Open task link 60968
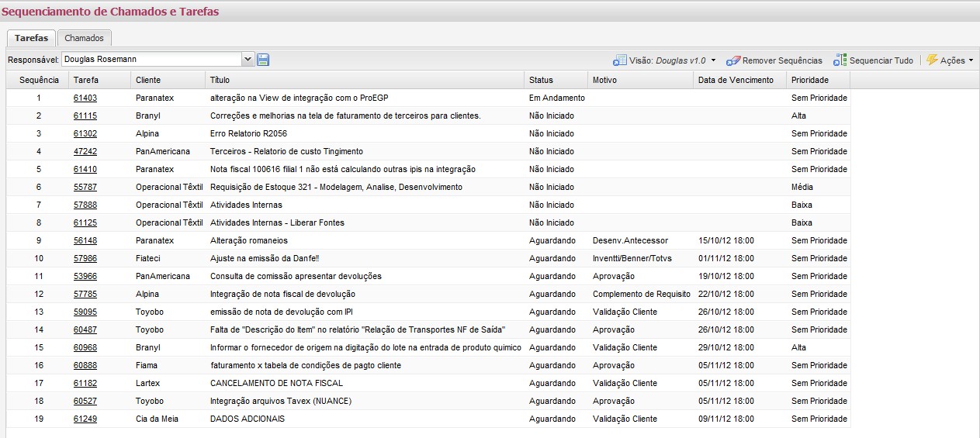Screen dimensions: 980x438 pyautogui.click(x=85, y=348)
